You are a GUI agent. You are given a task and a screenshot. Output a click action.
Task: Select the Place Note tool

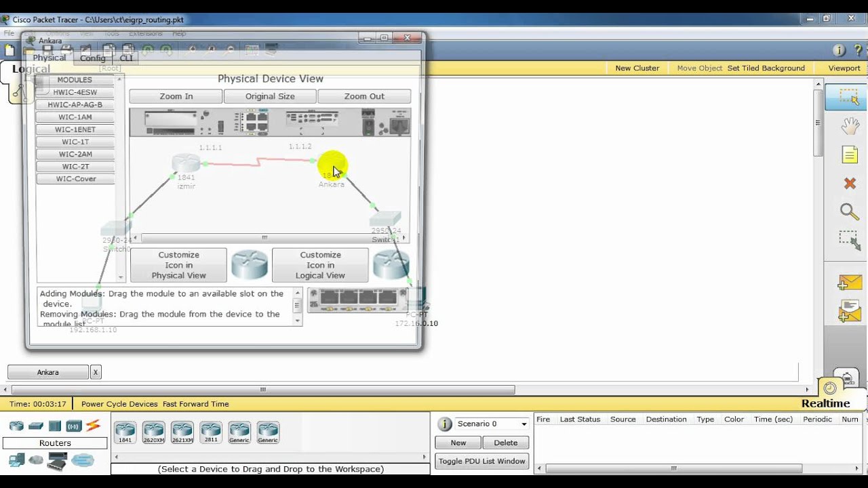tap(850, 155)
